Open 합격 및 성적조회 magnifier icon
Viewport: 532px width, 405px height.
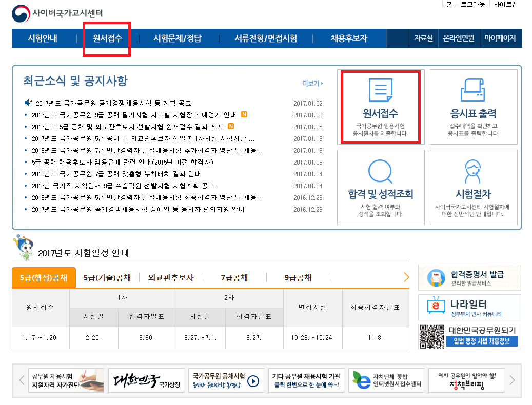click(x=380, y=172)
